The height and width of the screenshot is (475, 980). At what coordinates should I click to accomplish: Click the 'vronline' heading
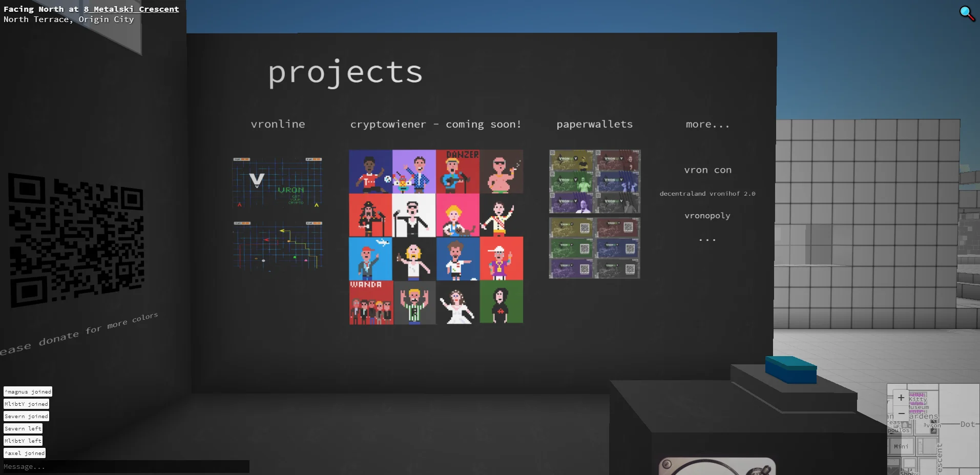pyautogui.click(x=278, y=124)
